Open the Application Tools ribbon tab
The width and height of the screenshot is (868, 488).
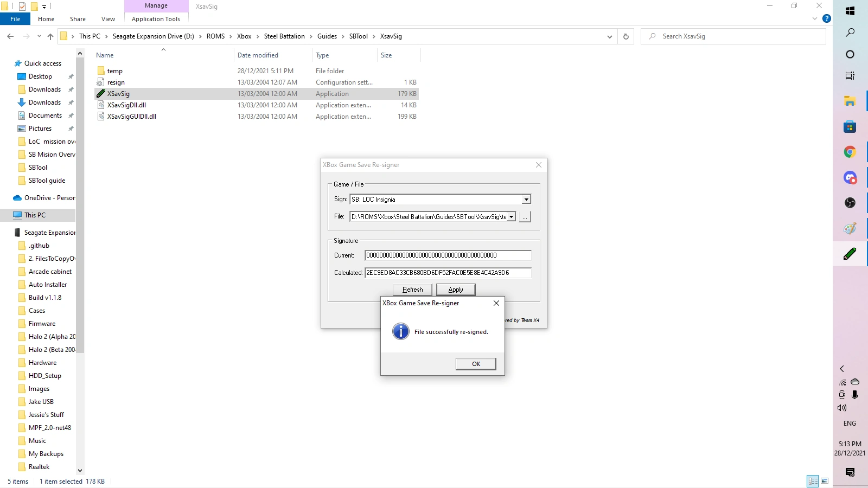[x=156, y=19]
